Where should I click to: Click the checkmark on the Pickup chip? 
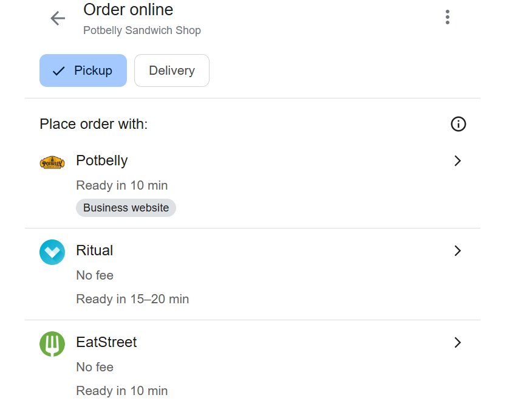pyautogui.click(x=58, y=71)
